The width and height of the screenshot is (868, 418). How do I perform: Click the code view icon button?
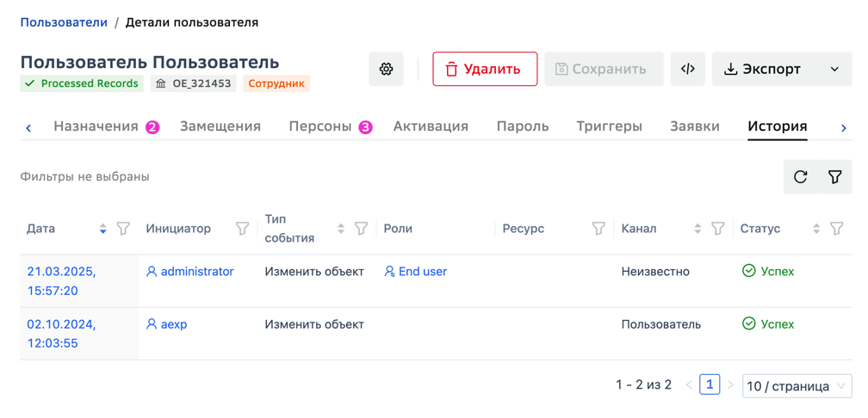click(x=687, y=69)
